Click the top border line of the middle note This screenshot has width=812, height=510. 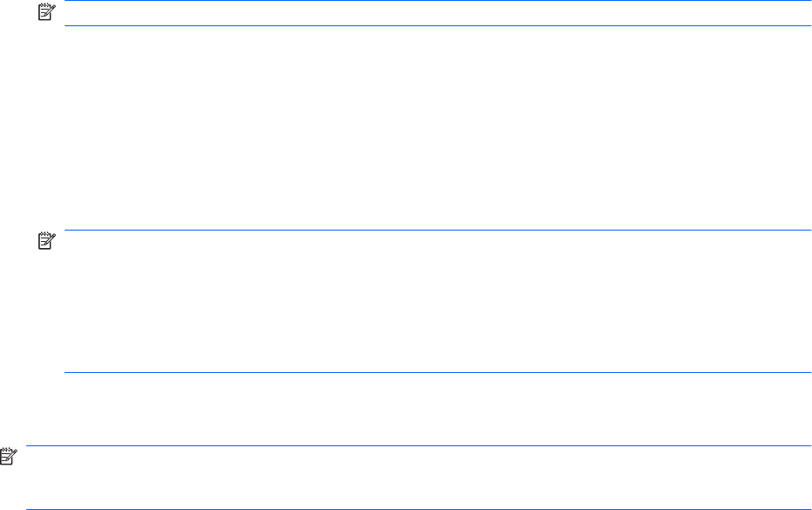437,231
